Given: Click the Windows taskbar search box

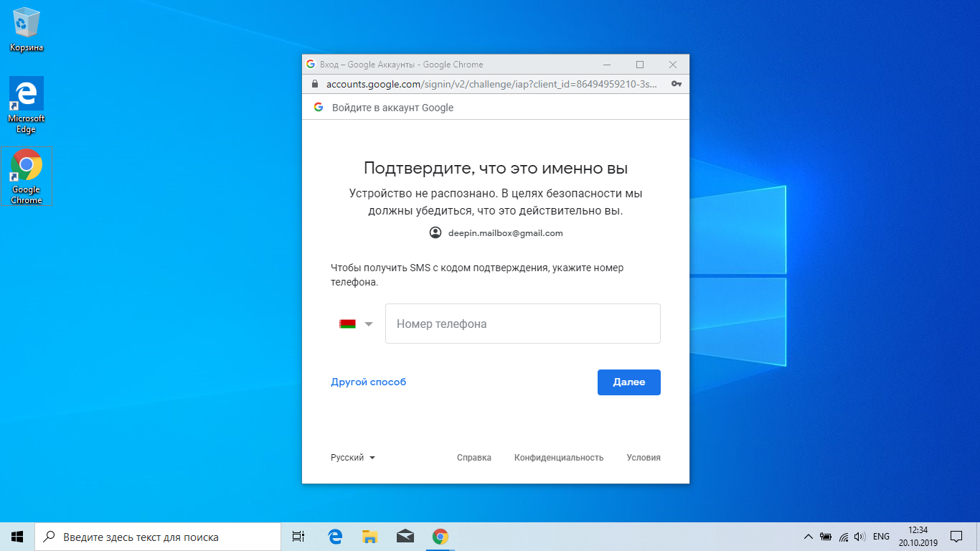Looking at the screenshot, I should (158, 537).
